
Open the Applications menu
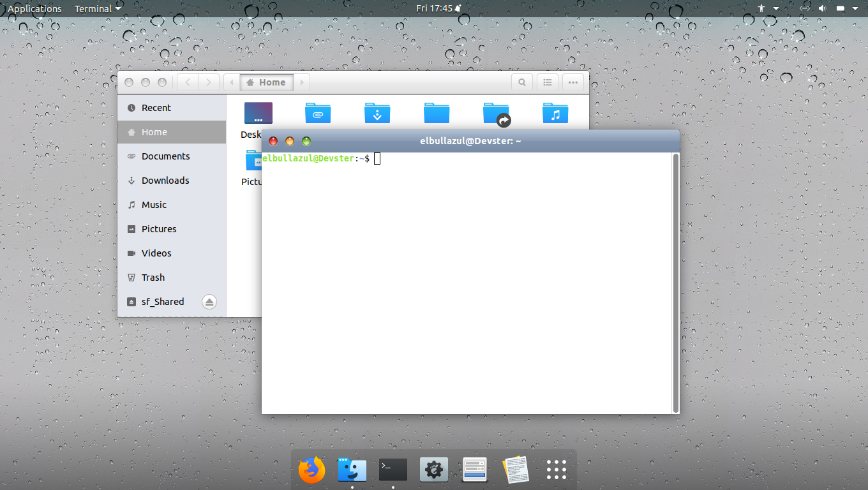coord(34,8)
